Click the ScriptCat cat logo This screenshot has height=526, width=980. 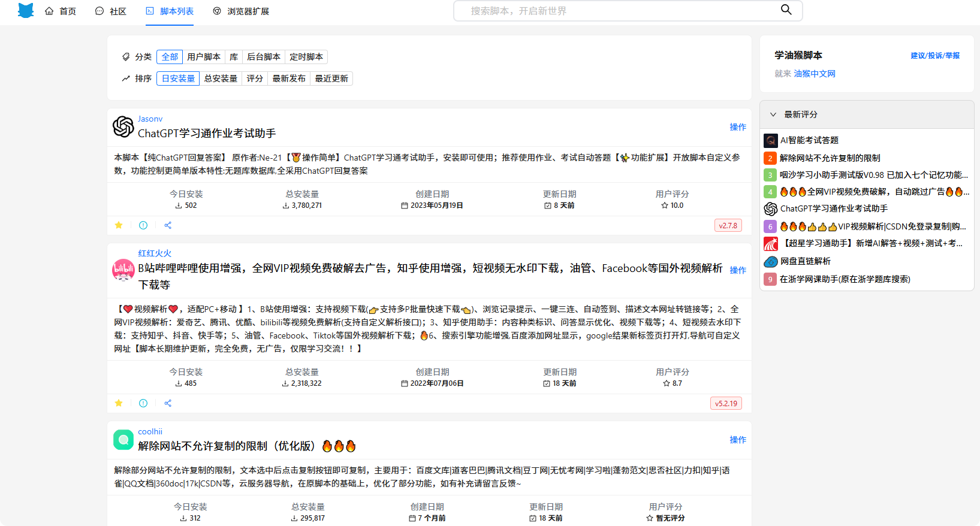26,11
